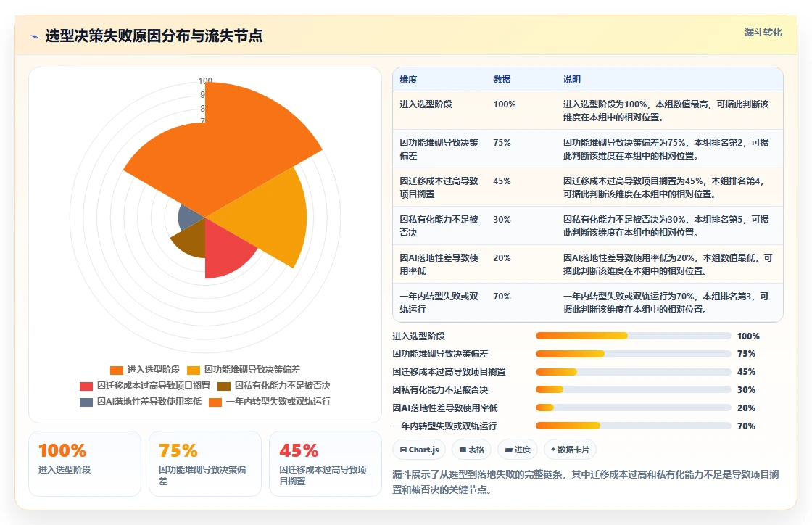Click description mentioning 本组排名第3
The height and width of the screenshot is (525, 812).
[666, 302]
